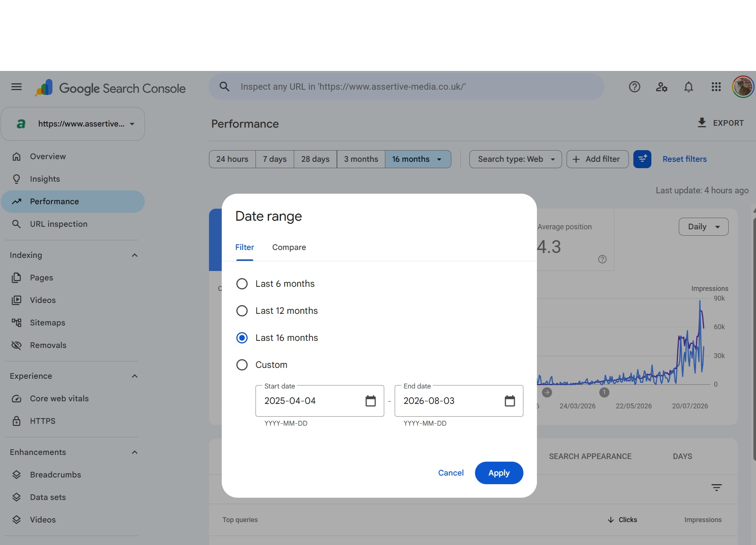Open Removals in the sidebar
Screen dimensions: 756x545
click(x=73, y=345)
